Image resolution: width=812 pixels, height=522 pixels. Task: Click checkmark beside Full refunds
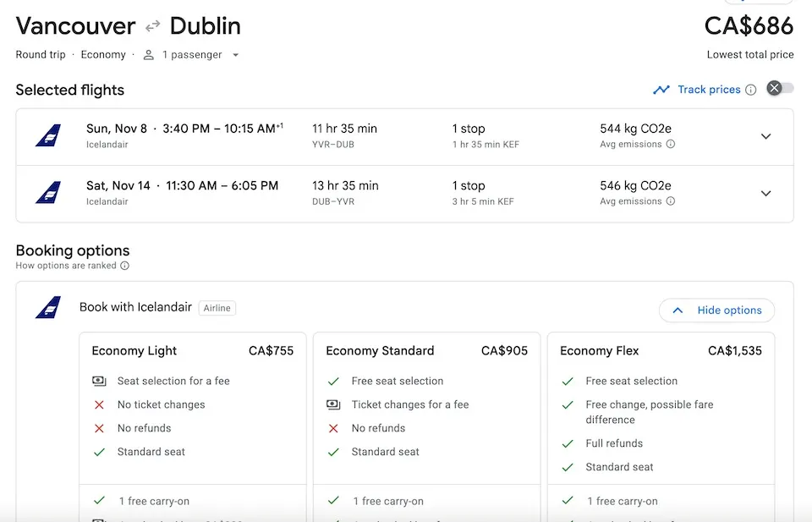coord(567,444)
